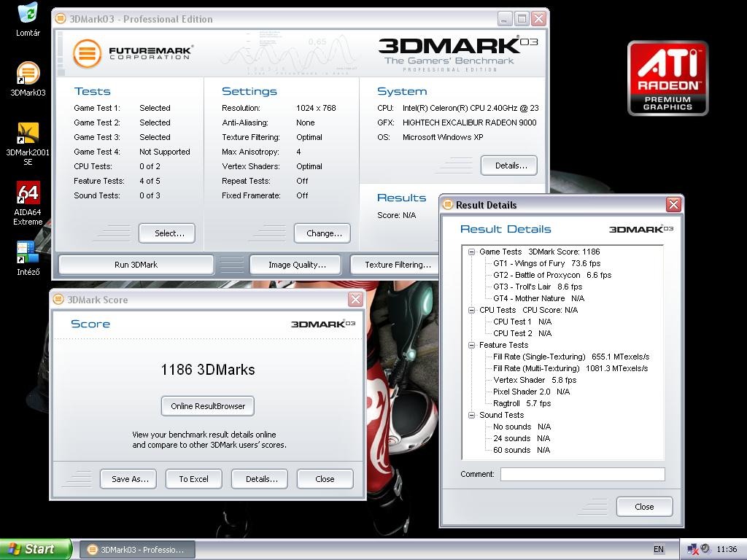Select GT3 - Troll's Lair row
The width and height of the screenshot is (747, 560).
tap(538, 287)
